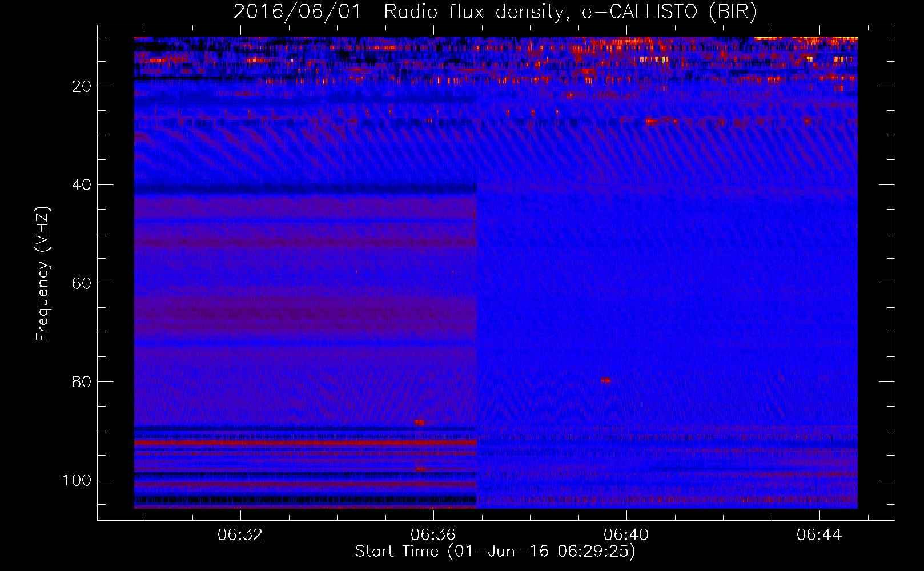Click the time tick label '06:32'
Image resolution: width=924 pixels, height=571 pixels.
click(x=240, y=535)
